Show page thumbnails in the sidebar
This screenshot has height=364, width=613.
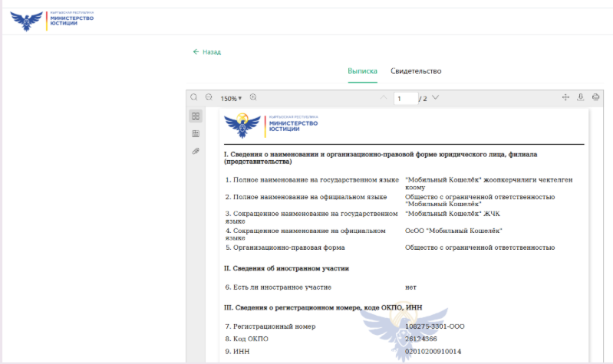tap(196, 116)
